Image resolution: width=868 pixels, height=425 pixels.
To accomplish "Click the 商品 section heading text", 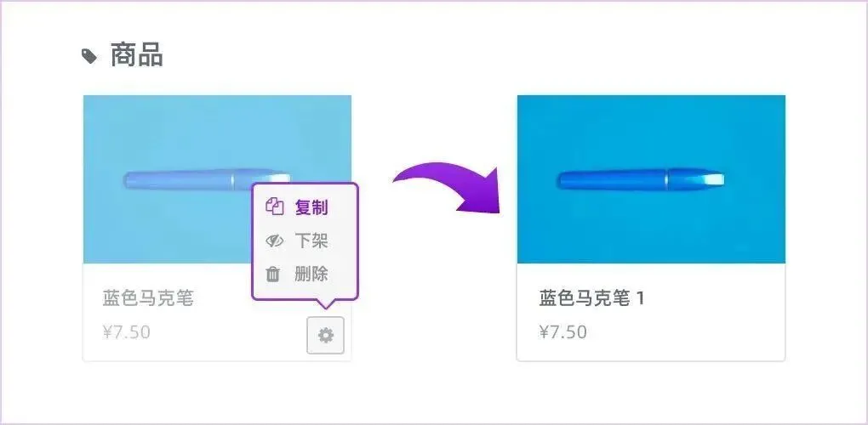I will click(137, 55).
